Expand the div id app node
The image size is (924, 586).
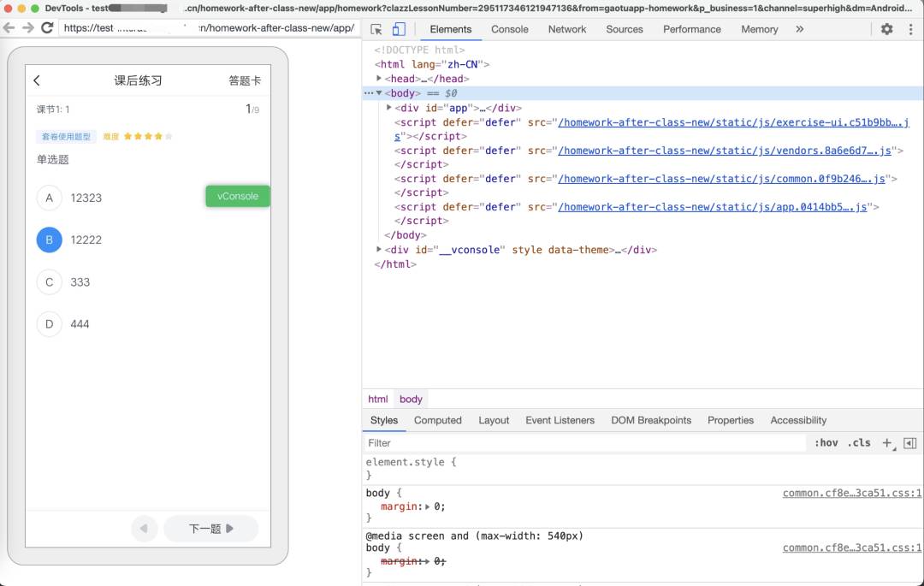click(389, 108)
